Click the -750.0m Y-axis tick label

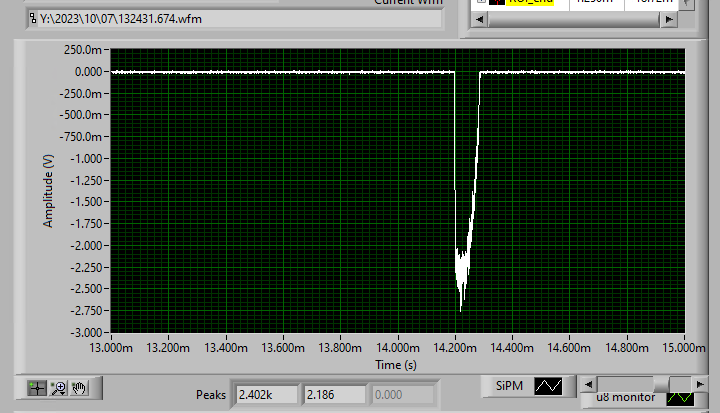[80, 137]
